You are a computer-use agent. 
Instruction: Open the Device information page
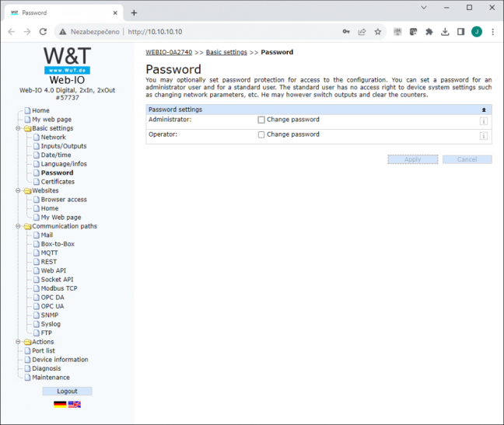(x=60, y=360)
